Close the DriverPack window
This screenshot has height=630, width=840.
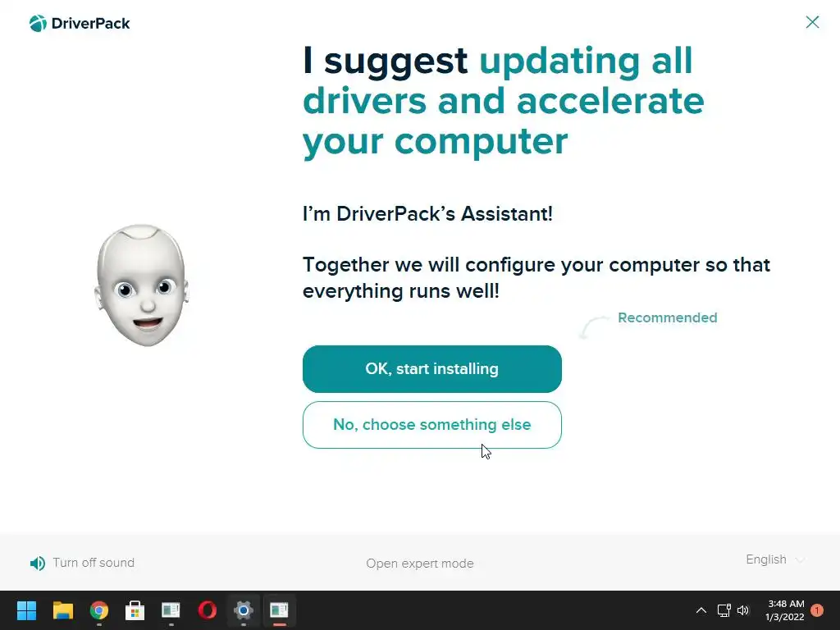click(812, 22)
